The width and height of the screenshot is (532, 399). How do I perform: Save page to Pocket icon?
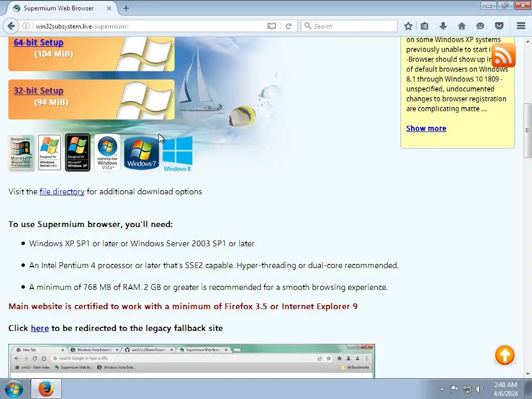click(x=499, y=26)
